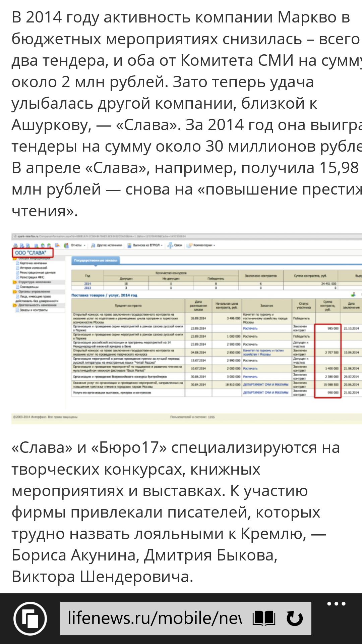Tap the reading view book icon
This screenshot has width=362, height=644.
point(264,618)
